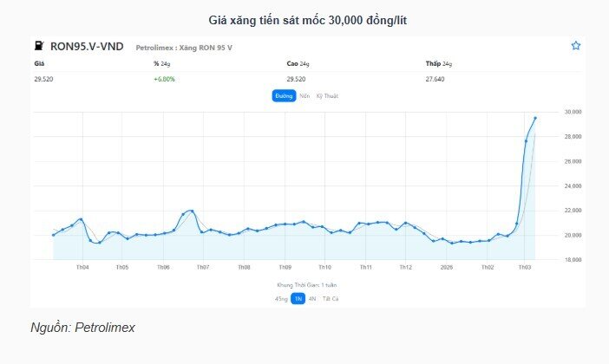609x364 pixels.
Task: Click the Th05 x-axis label
Action: click(122, 267)
